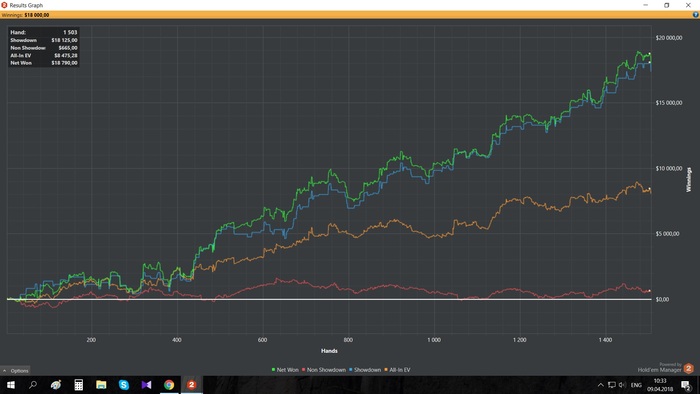
Task: Click the $0,00 axis label
Action: pyautogui.click(x=662, y=299)
